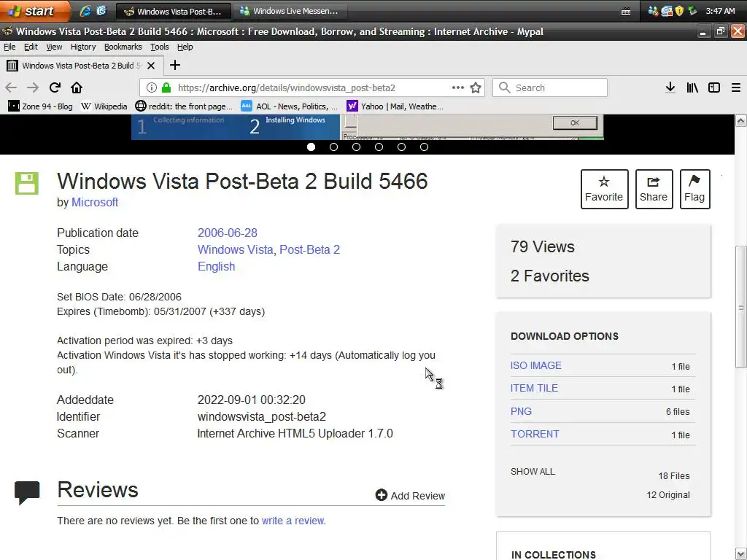Expand the PNG download option

pyautogui.click(x=521, y=411)
